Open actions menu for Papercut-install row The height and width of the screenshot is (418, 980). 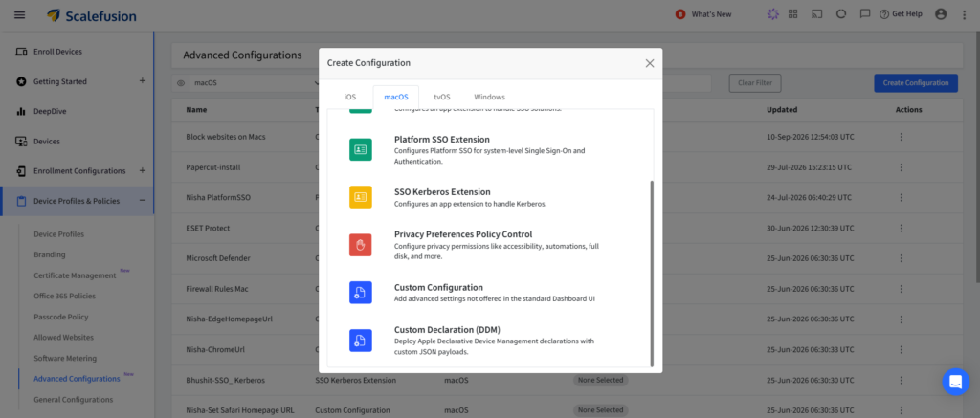[x=902, y=167]
